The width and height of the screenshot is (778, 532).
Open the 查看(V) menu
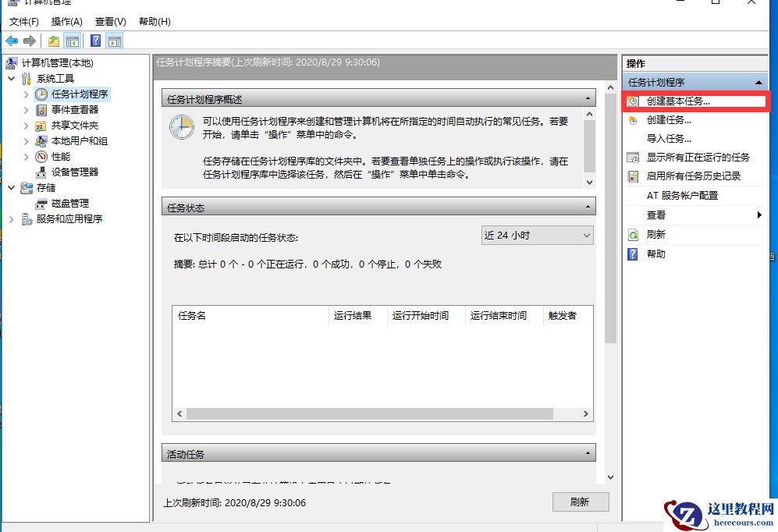[x=110, y=22]
